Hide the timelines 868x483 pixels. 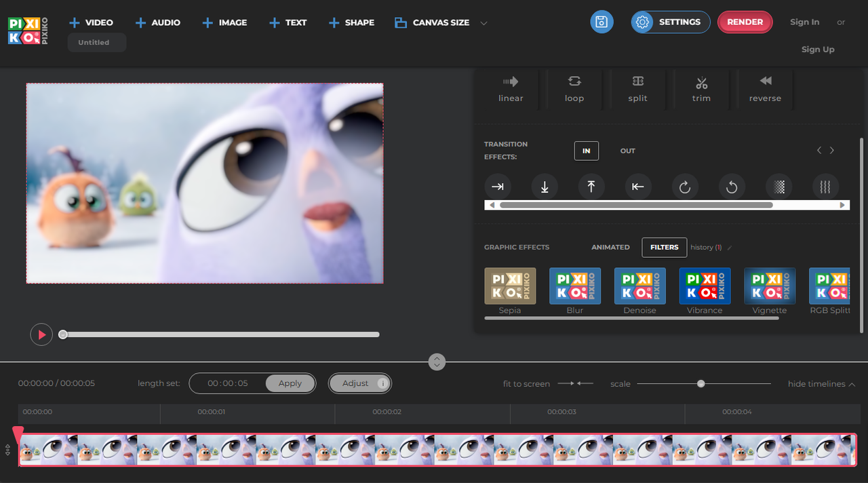[x=821, y=384]
